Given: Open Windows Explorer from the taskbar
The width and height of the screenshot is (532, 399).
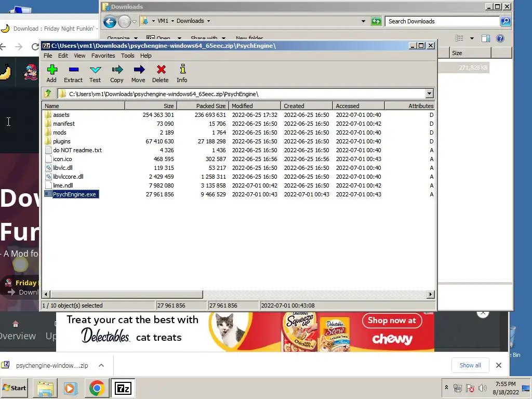Looking at the screenshot, I should (x=45, y=388).
